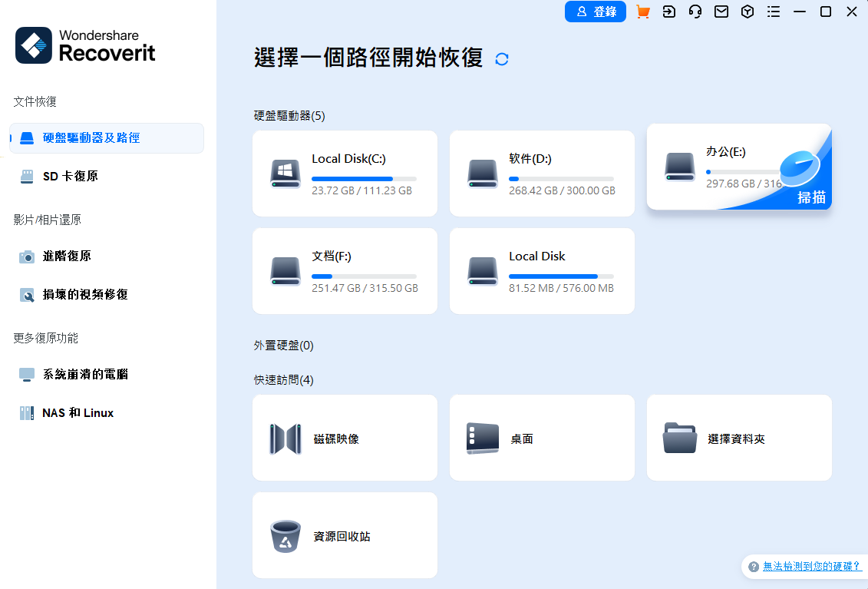The height and width of the screenshot is (589, 868).
Task: Open the shopping cart icon
Action: tap(642, 12)
